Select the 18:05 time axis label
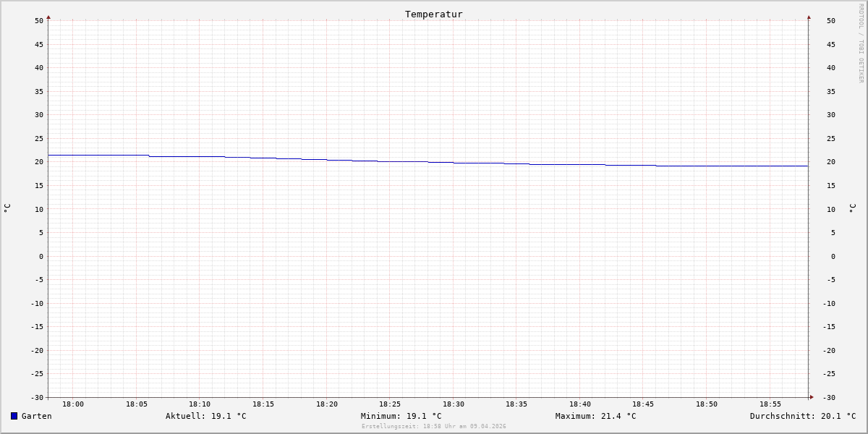Viewport: 868px width, 434px height. (137, 404)
